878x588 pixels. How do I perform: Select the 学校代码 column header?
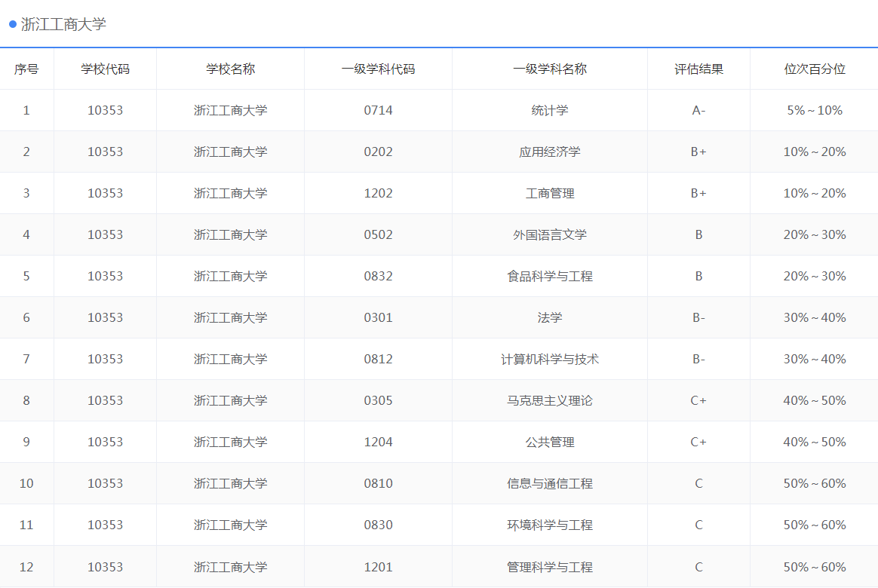106,69
